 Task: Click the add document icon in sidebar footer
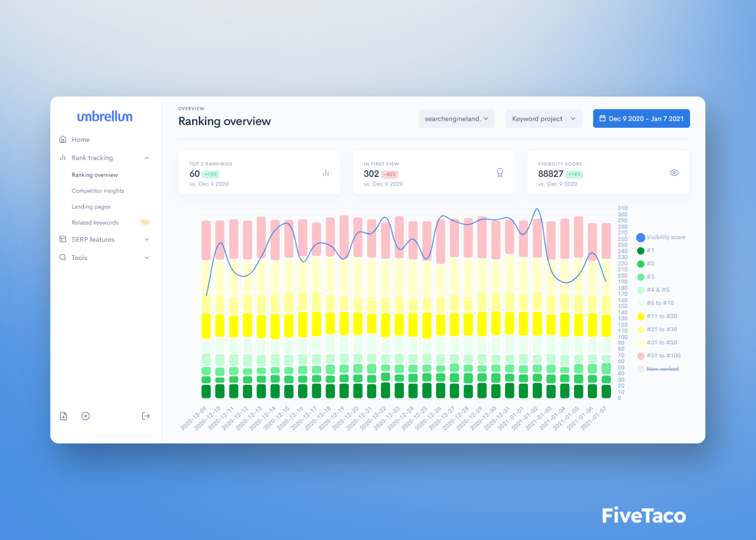pos(63,416)
